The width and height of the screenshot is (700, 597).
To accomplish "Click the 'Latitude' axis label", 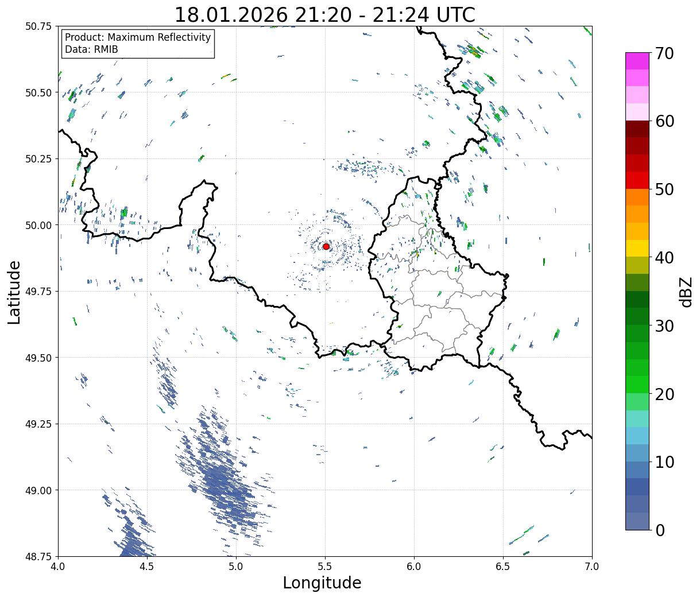I will [x=14, y=292].
